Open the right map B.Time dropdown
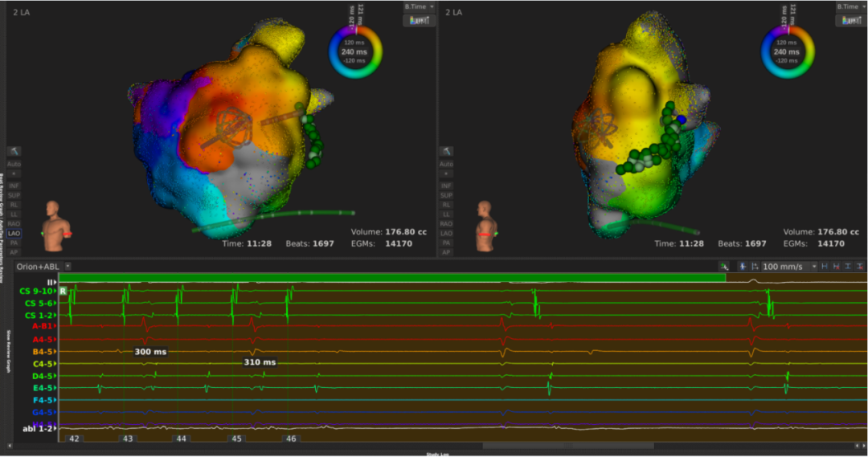 [x=850, y=6]
